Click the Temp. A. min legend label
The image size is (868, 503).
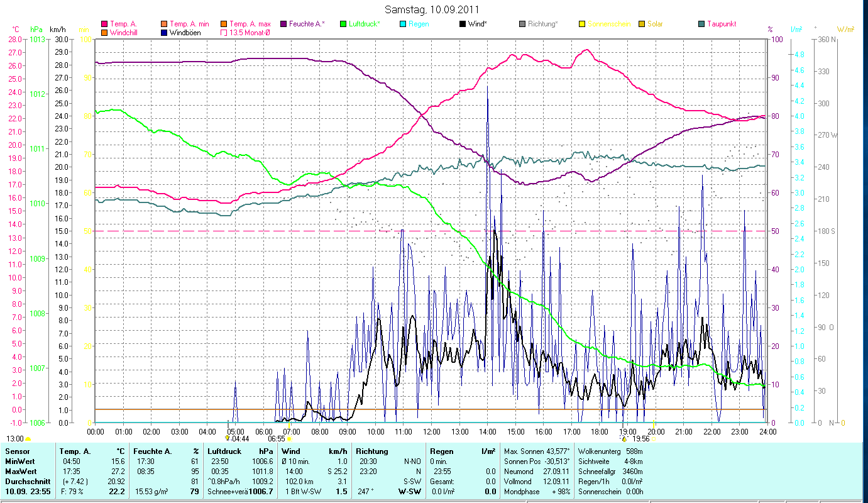click(x=189, y=24)
